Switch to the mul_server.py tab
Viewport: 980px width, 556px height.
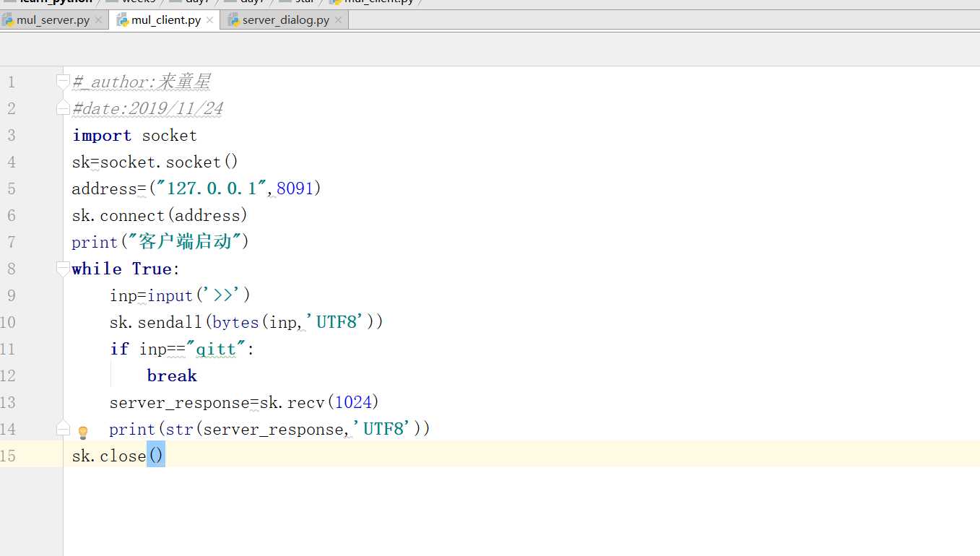tap(53, 20)
